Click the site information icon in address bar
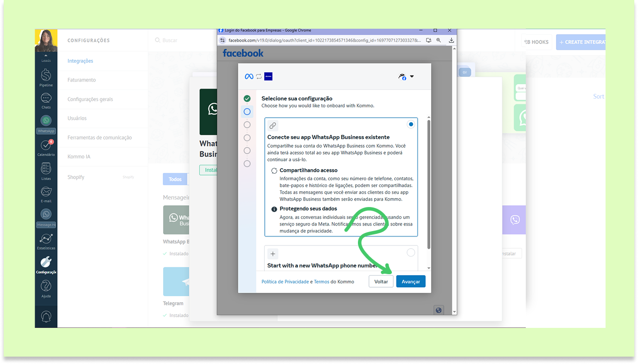Viewport: 638px width, 364px height. click(x=223, y=40)
